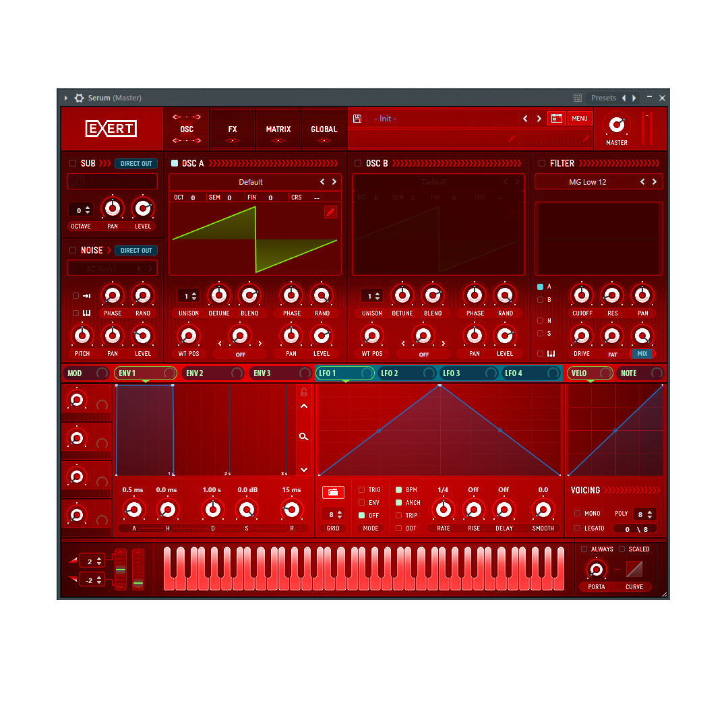
Task: Open FL Studio plugin settings gear icon
Action: [79, 98]
